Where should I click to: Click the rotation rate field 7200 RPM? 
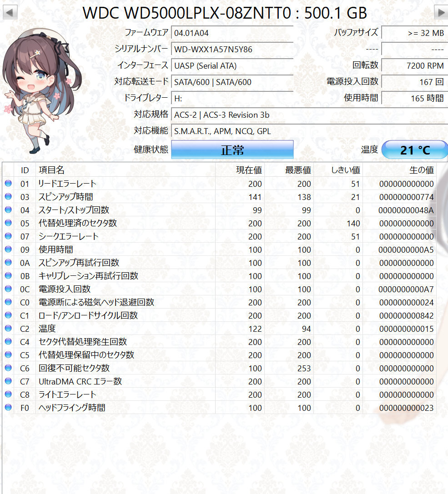(415, 65)
